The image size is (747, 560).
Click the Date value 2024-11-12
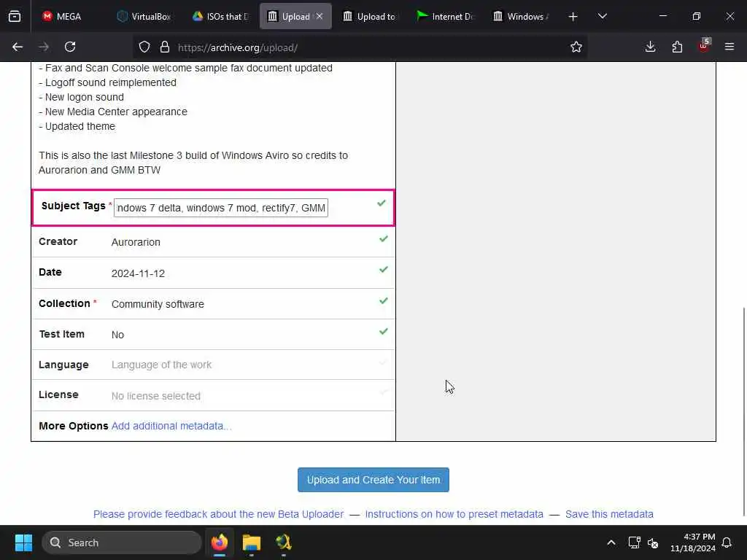pos(138,273)
